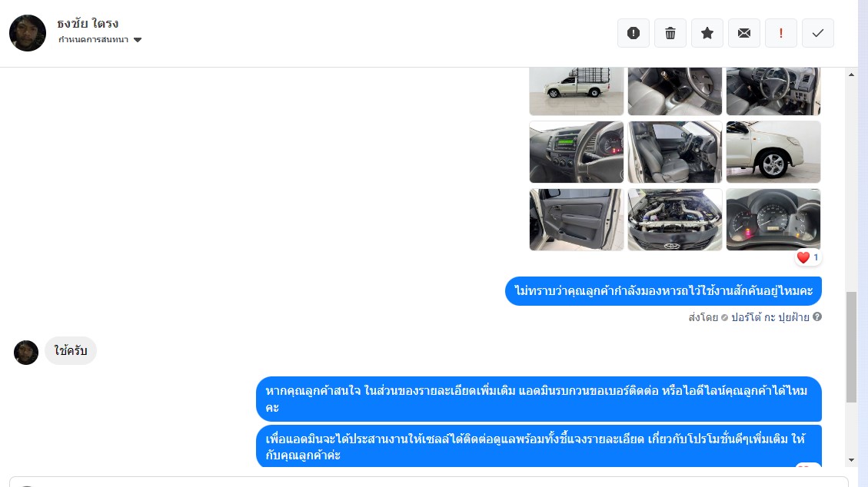Open the engine bay photo thumbnail
The height and width of the screenshot is (487, 868).
click(x=675, y=220)
